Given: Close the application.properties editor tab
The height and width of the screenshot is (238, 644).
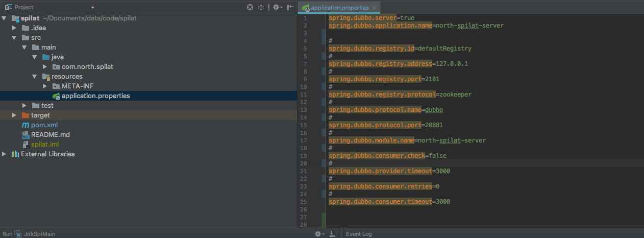Looking at the screenshot, I should [x=374, y=8].
